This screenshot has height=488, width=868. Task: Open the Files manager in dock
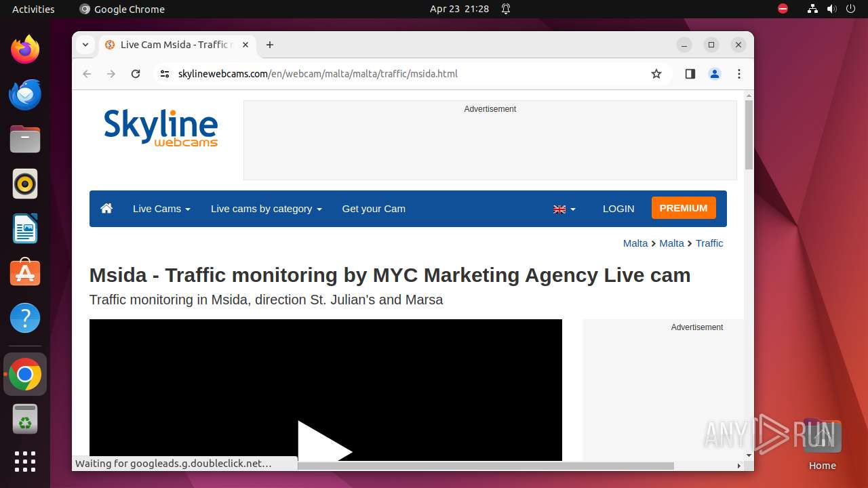coord(25,139)
